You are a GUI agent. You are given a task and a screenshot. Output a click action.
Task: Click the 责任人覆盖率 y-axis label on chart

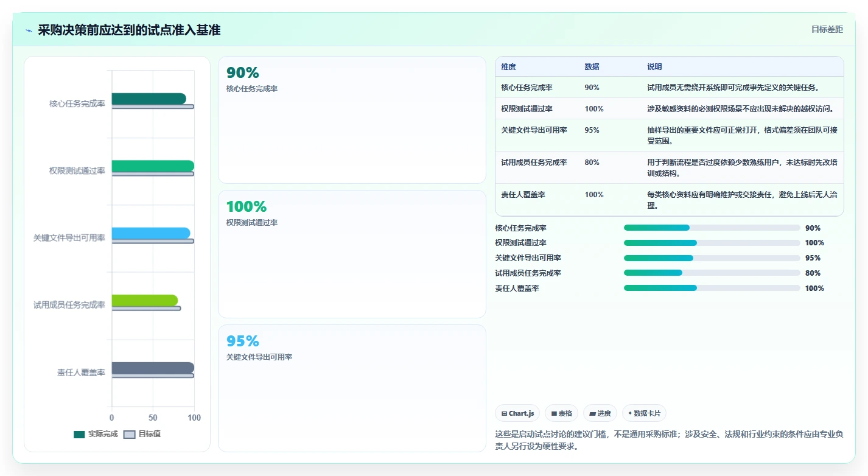point(81,373)
